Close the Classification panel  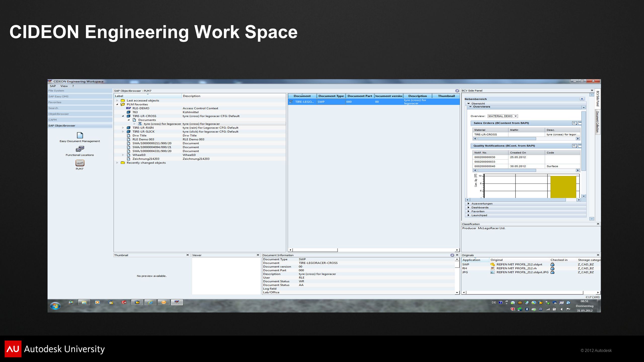coord(598,224)
